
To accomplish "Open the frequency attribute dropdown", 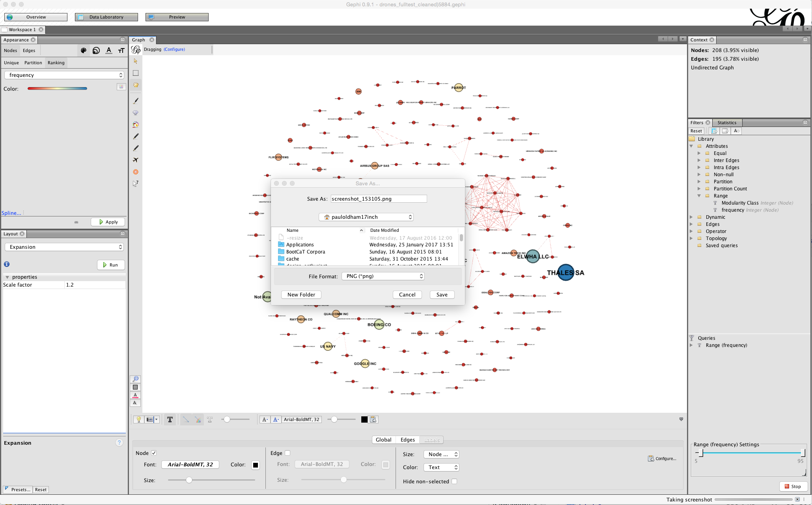I will coord(65,75).
